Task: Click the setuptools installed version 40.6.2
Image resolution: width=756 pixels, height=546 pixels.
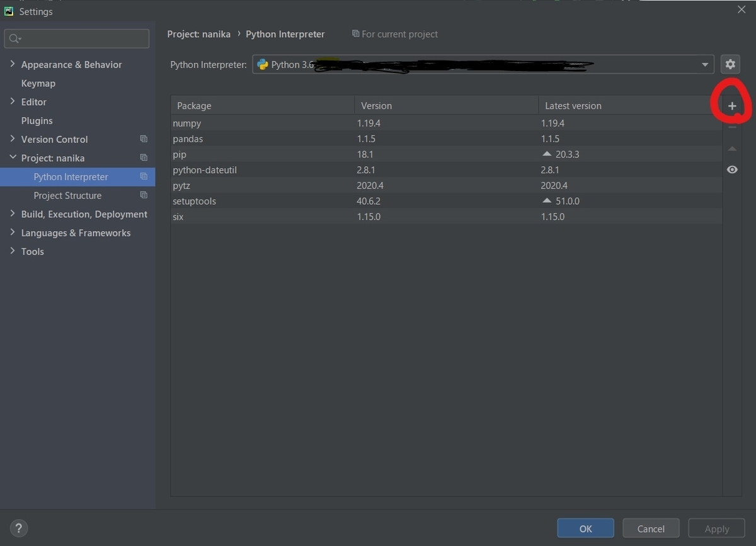Action: [x=369, y=201]
